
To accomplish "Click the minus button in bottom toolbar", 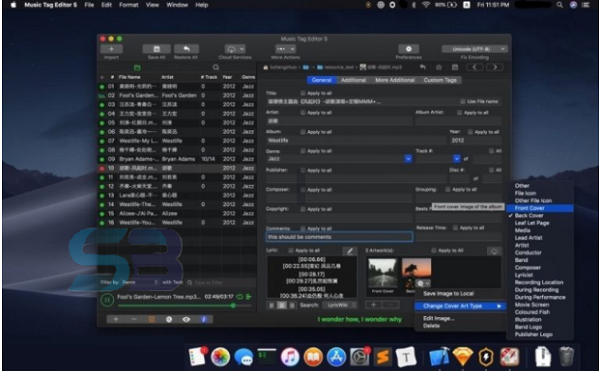I will (x=134, y=319).
